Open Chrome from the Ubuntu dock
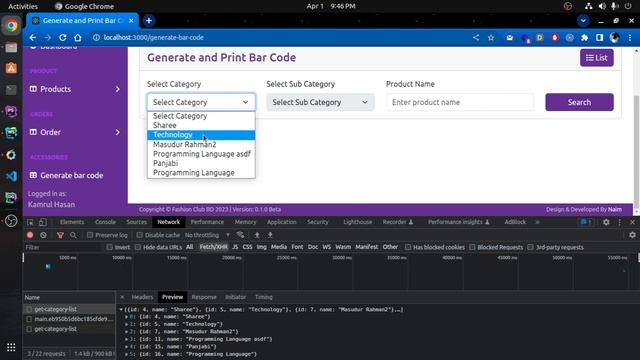The height and width of the screenshot is (360, 640). coord(11,25)
